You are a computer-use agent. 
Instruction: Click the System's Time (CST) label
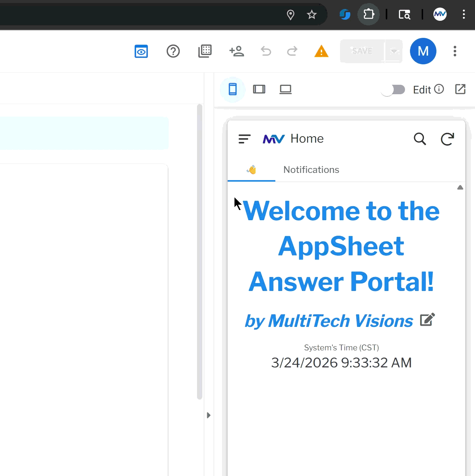pos(342,347)
